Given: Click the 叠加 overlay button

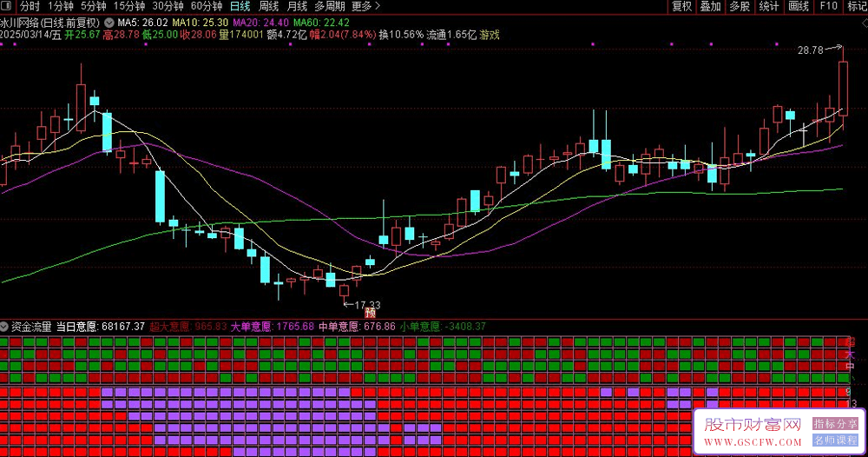Looking at the screenshot, I should 711,6.
